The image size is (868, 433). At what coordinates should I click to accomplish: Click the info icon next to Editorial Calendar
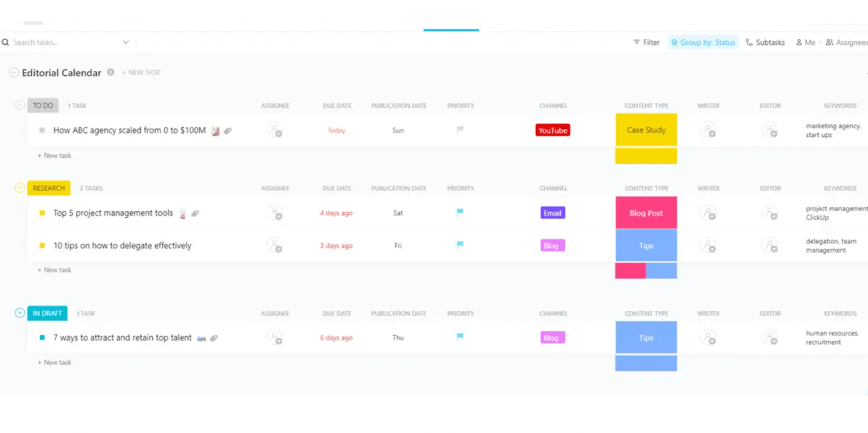pos(110,72)
